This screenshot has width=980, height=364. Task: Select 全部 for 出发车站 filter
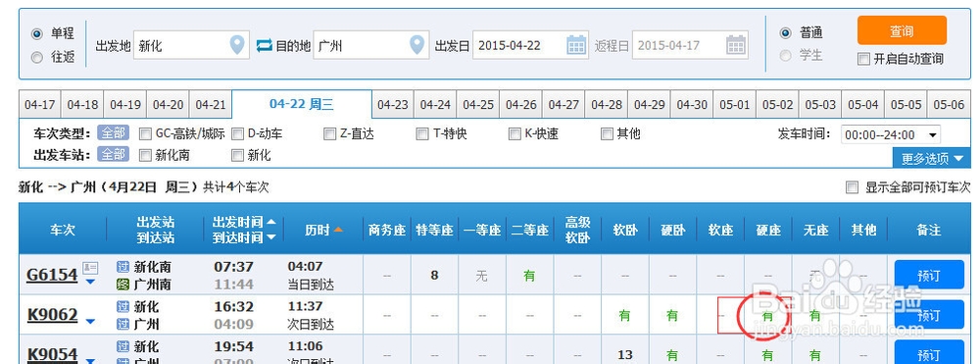pyautogui.click(x=113, y=154)
